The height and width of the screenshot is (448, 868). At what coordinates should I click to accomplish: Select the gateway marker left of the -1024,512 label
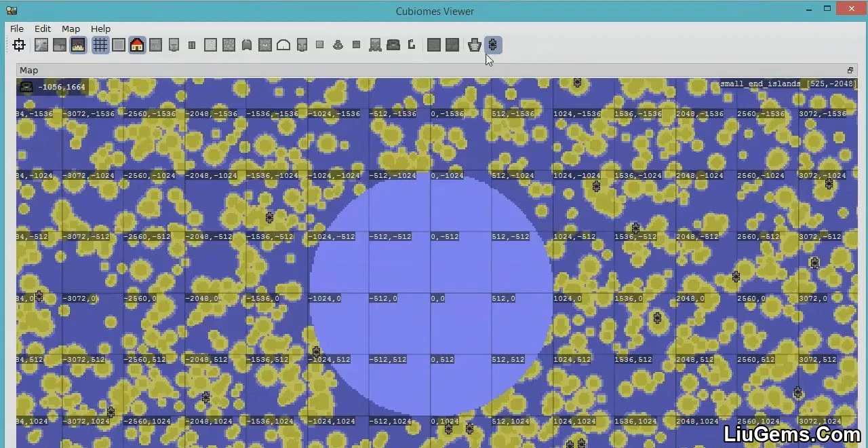[316, 352]
